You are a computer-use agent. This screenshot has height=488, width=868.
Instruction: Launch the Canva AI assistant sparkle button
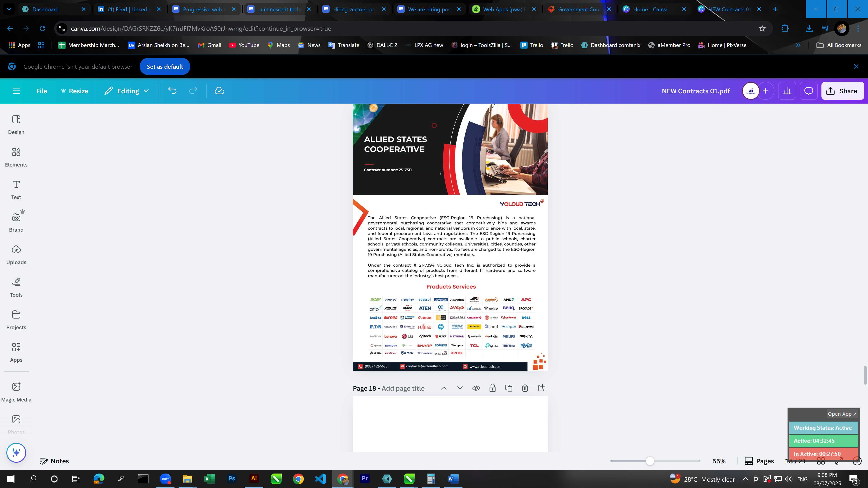pyautogui.click(x=16, y=453)
